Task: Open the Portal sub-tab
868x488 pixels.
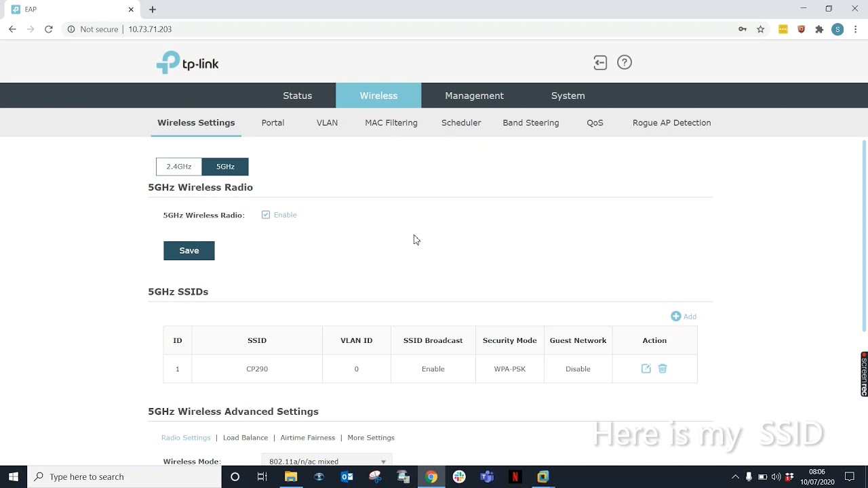Action: click(273, 123)
